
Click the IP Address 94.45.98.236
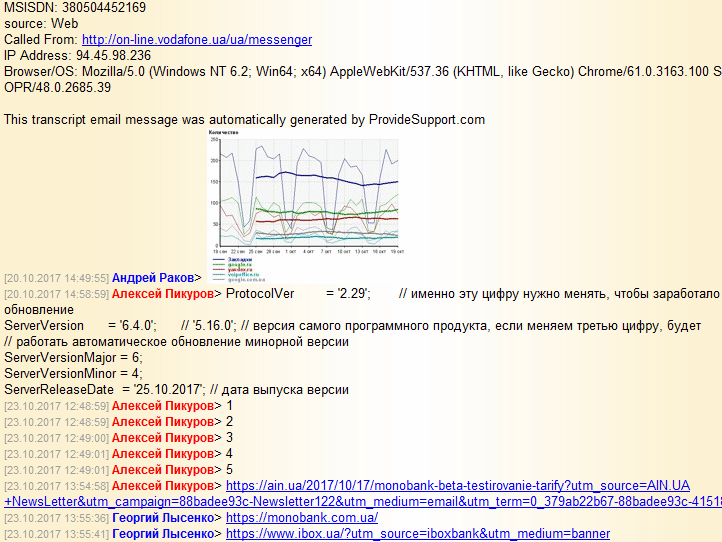(x=113, y=56)
